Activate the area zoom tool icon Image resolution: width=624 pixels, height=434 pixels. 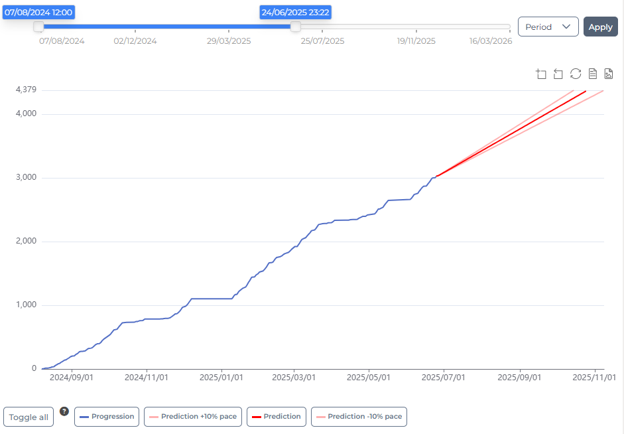pos(541,74)
